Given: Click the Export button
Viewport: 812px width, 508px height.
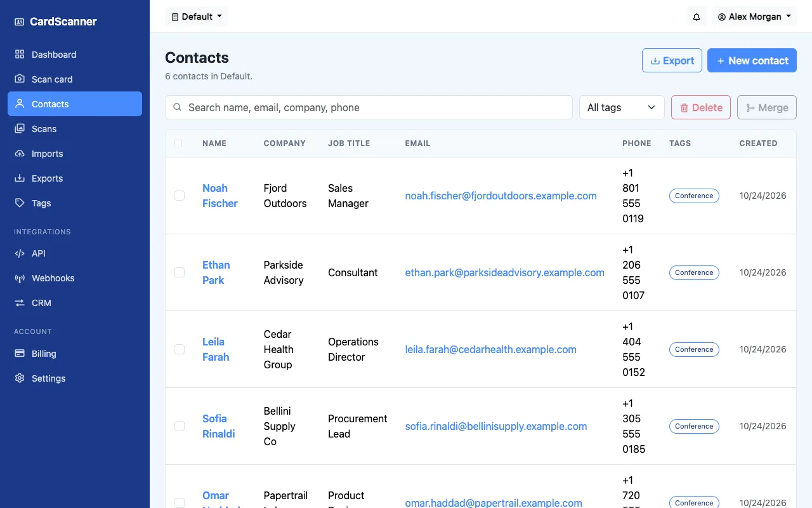Looking at the screenshot, I should pos(672,60).
